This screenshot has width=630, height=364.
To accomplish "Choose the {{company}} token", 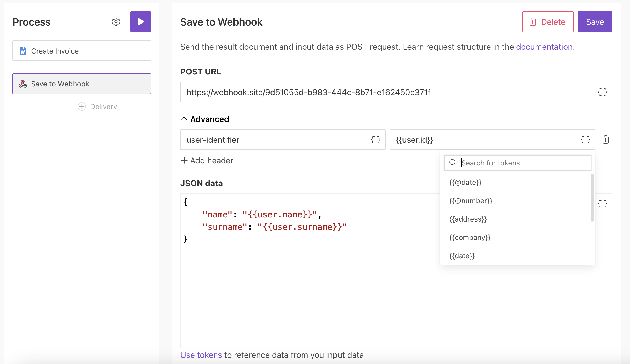I will point(470,238).
